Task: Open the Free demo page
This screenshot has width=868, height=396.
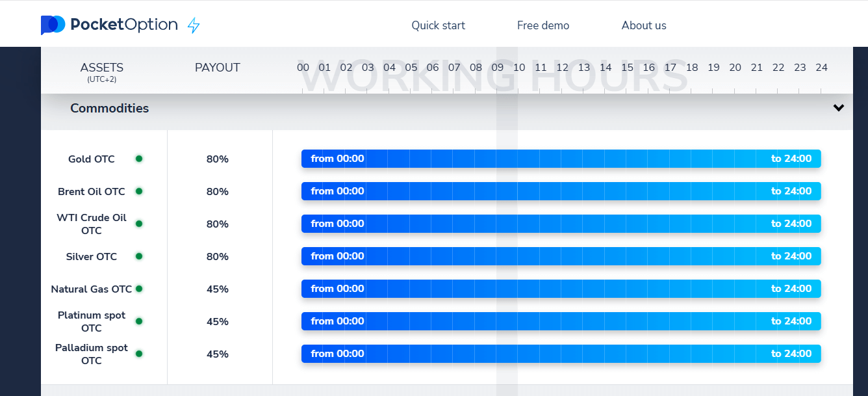Action: (543, 25)
